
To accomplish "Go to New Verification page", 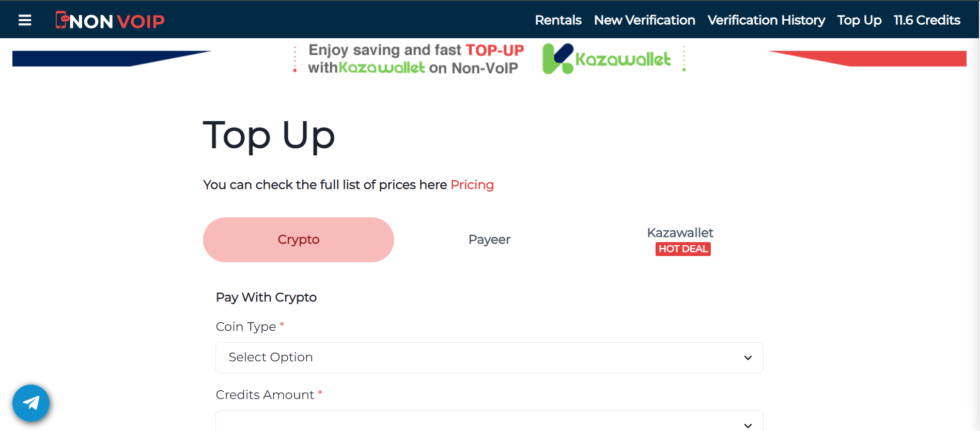I will click(x=644, y=20).
